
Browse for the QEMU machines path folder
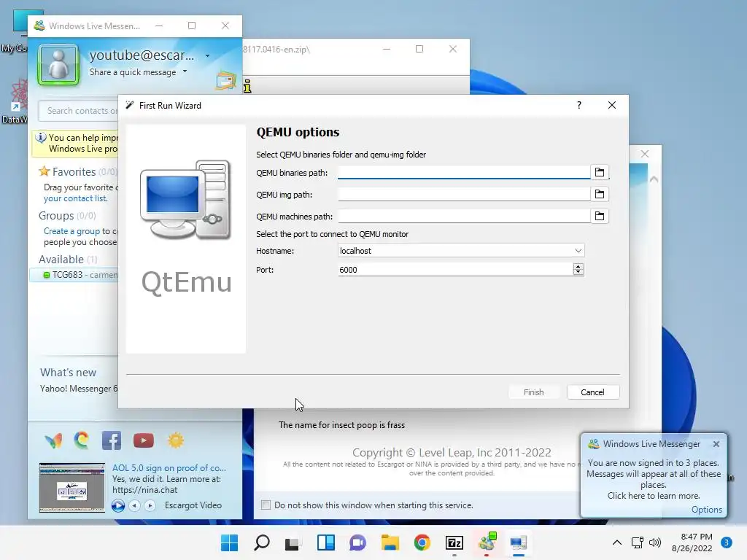tap(600, 216)
